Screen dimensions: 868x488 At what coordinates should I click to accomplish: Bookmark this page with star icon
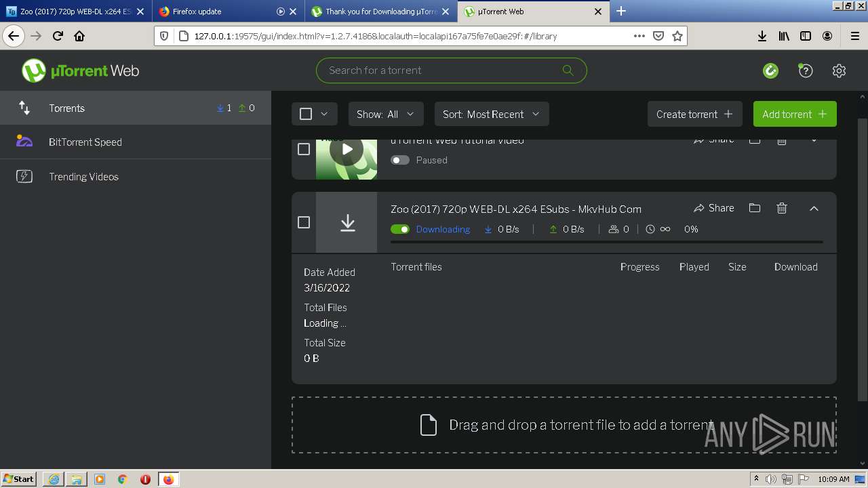[x=677, y=36]
